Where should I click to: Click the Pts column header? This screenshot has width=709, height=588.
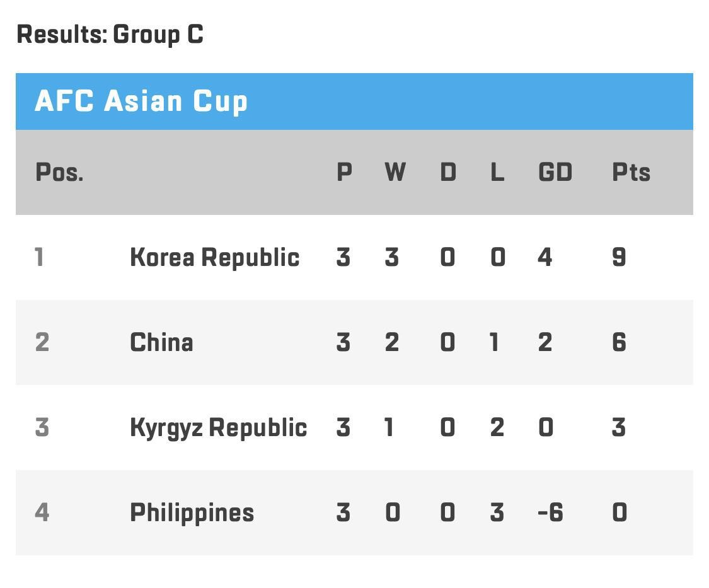click(x=631, y=172)
